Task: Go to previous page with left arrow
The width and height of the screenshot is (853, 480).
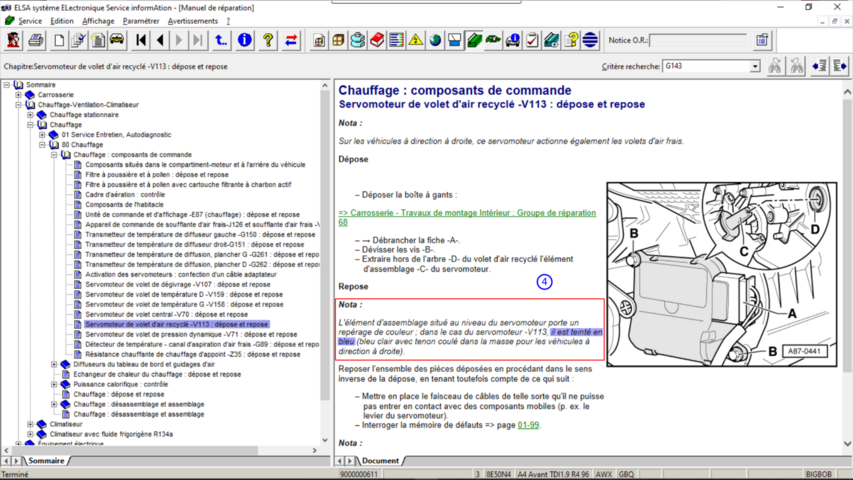Action: (160, 40)
